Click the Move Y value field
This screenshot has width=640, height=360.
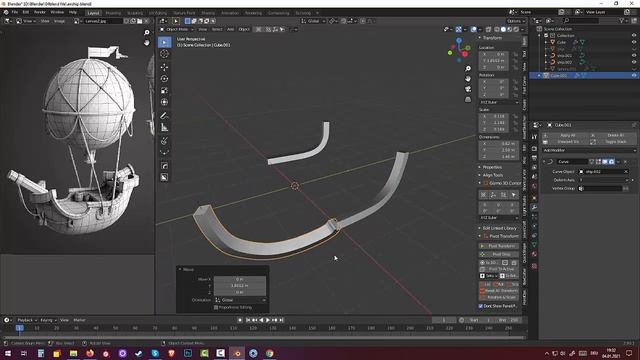point(240,286)
